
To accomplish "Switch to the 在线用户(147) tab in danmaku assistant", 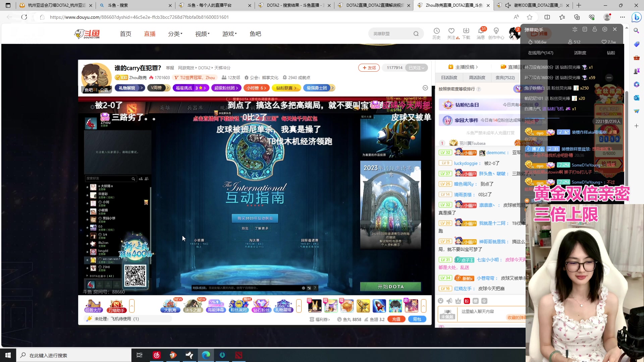I will coord(541,53).
